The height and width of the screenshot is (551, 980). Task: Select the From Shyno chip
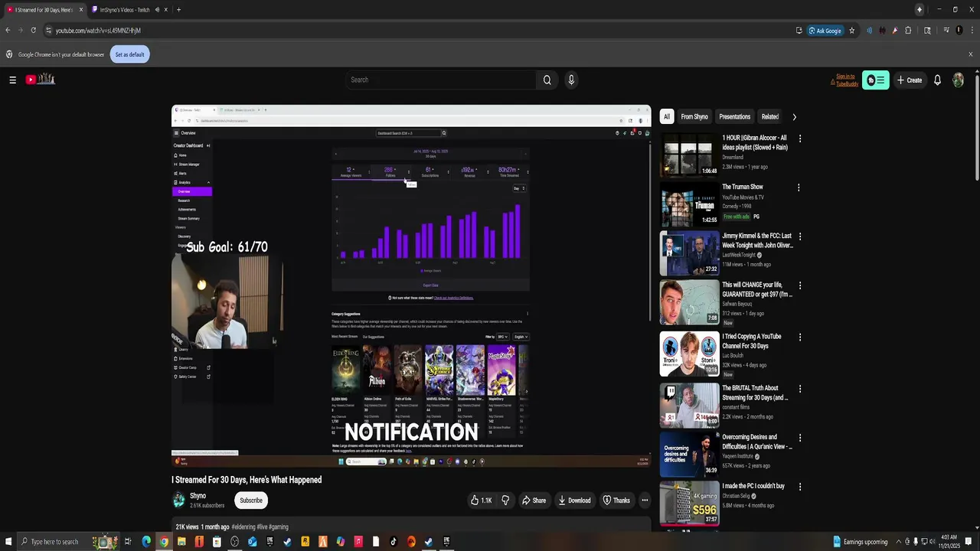coord(694,117)
